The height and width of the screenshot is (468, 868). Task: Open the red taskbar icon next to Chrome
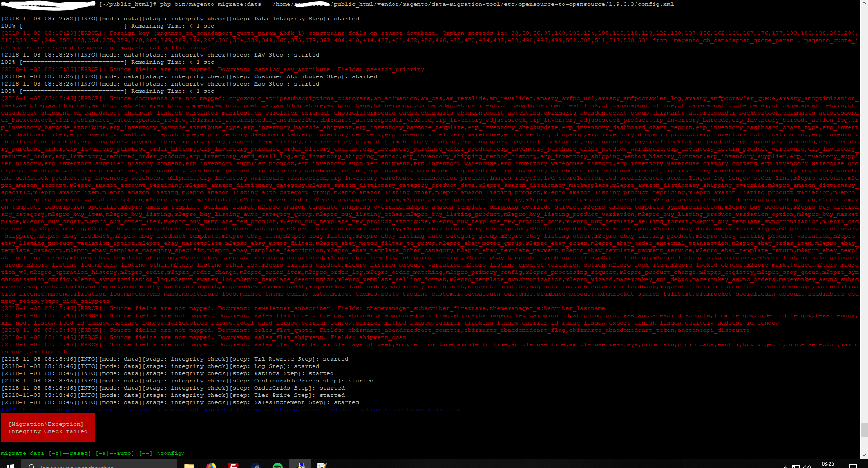pyautogui.click(x=233, y=465)
